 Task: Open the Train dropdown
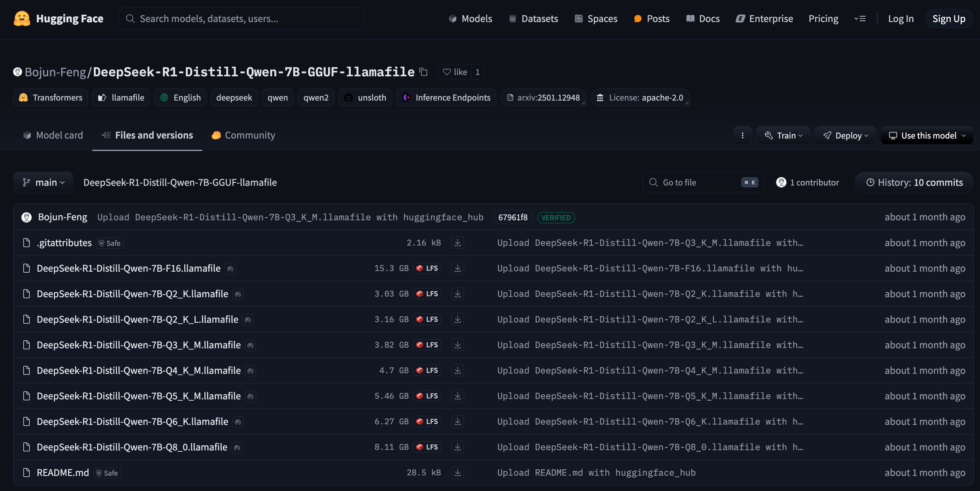click(783, 135)
